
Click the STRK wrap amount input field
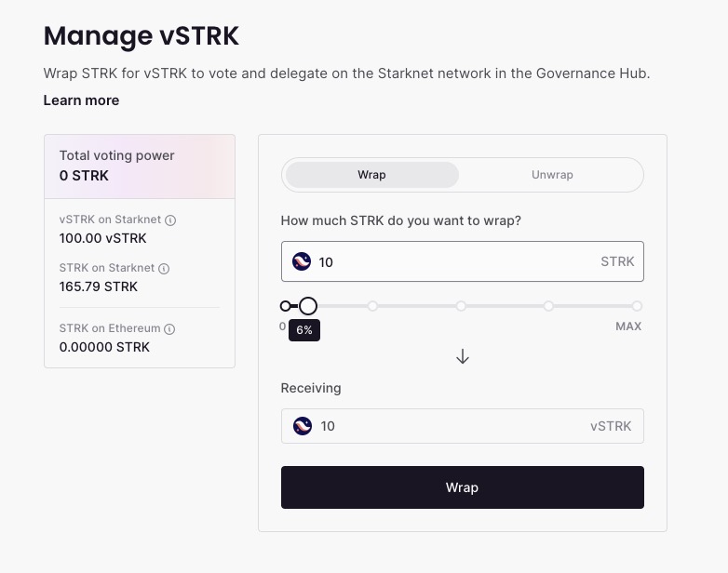(x=456, y=262)
